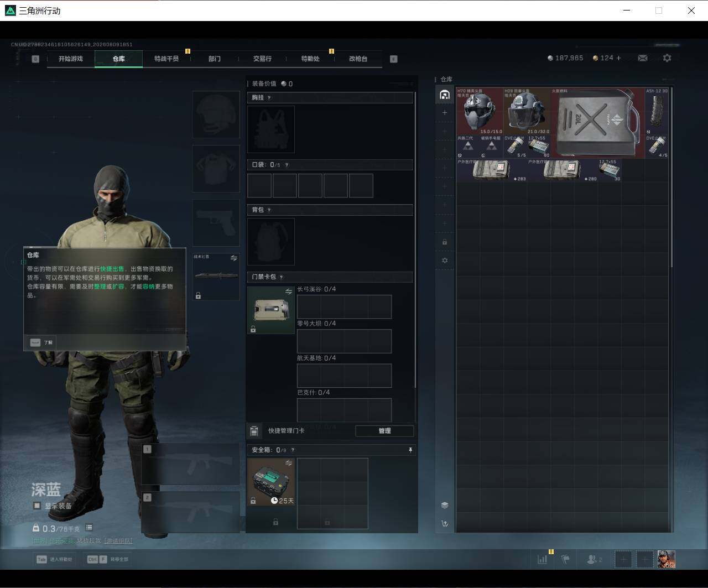Viewport: 708px width, 588px height.
Task: Open the weight details list icon
Action: [x=89, y=528]
